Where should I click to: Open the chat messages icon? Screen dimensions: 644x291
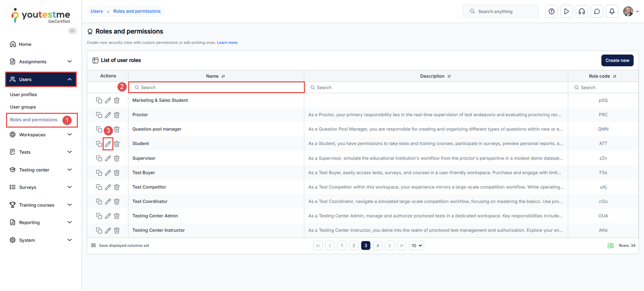point(597,11)
